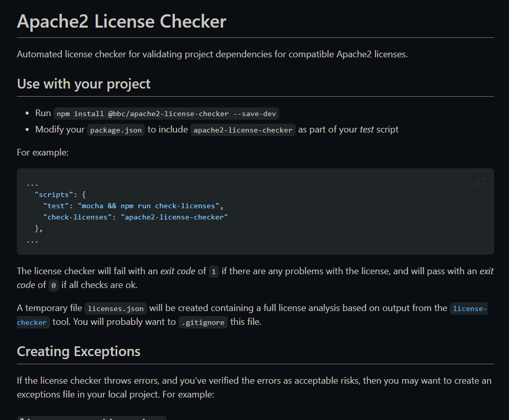Select the npm install command snippet
This screenshot has width=509, height=420.
[x=166, y=113]
